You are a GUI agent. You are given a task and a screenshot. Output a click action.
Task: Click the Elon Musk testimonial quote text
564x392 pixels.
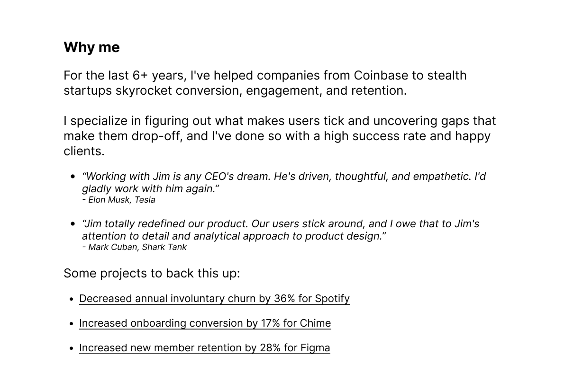coord(284,183)
